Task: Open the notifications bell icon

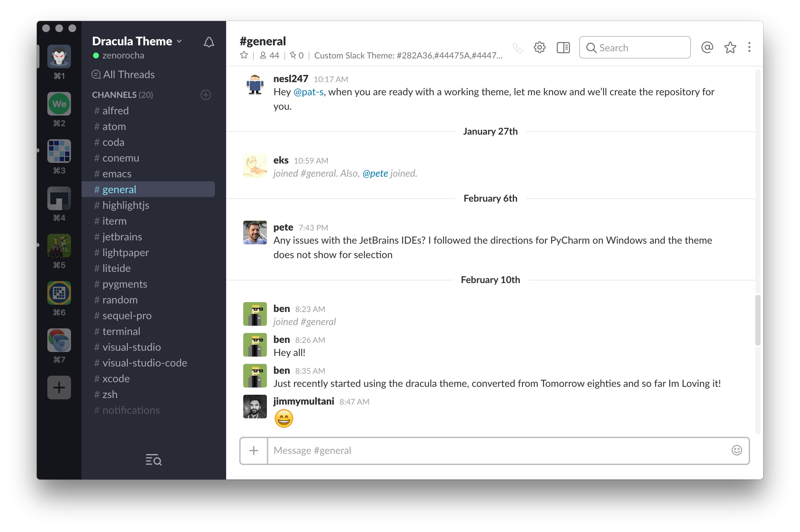Action: click(209, 42)
